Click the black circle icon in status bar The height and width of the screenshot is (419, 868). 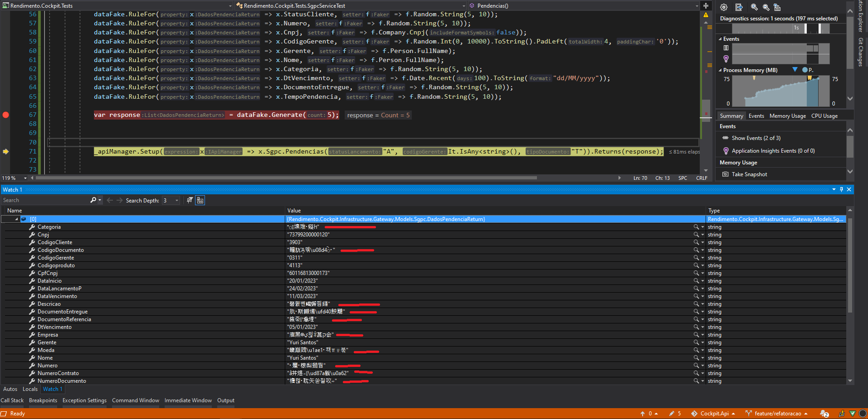click(863, 414)
